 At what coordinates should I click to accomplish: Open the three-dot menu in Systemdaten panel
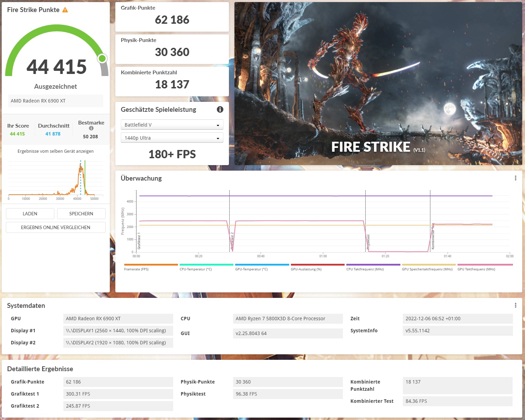515,305
